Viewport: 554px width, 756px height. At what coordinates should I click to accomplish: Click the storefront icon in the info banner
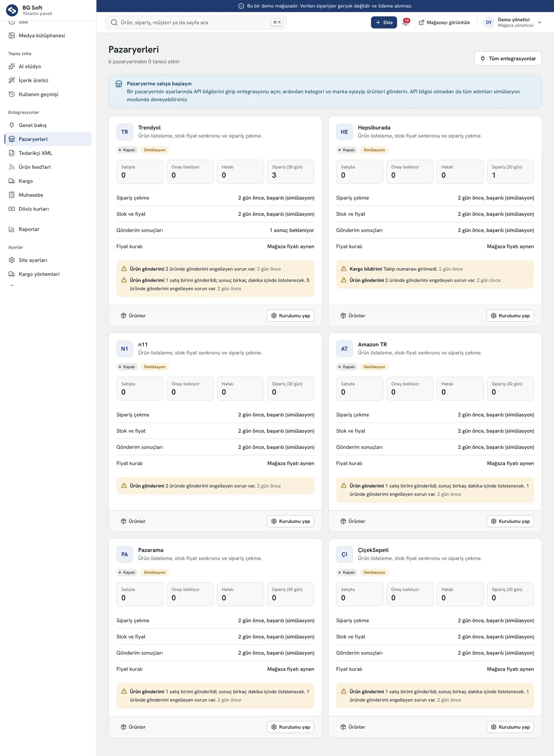point(119,84)
